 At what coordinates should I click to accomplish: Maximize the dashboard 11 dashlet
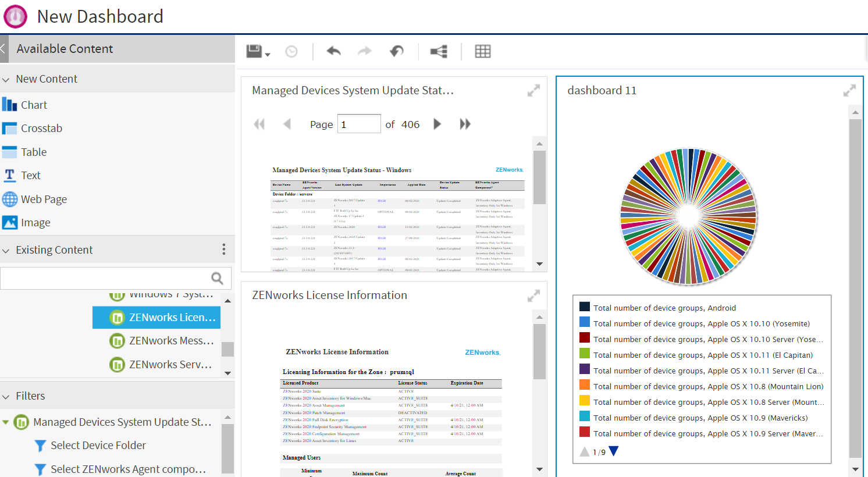point(849,91)
